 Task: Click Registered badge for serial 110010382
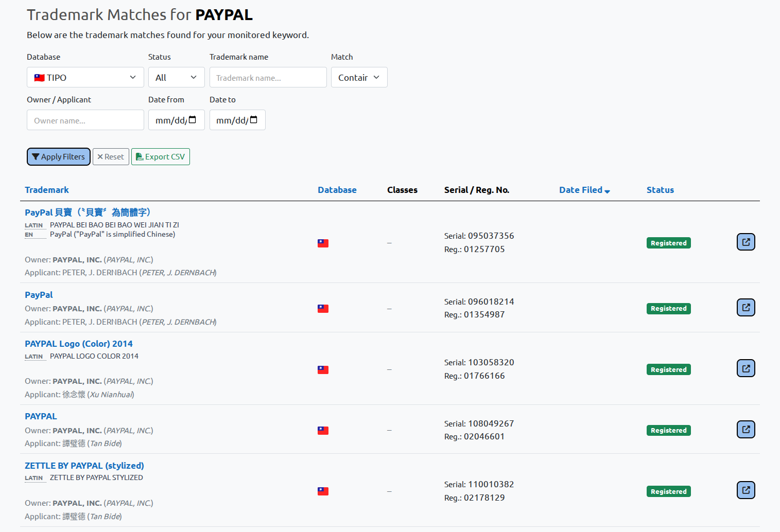[x=668, y=491]
